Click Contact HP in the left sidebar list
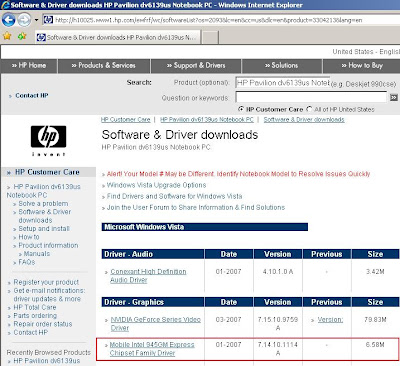The image size is (400, 366). 31,332
